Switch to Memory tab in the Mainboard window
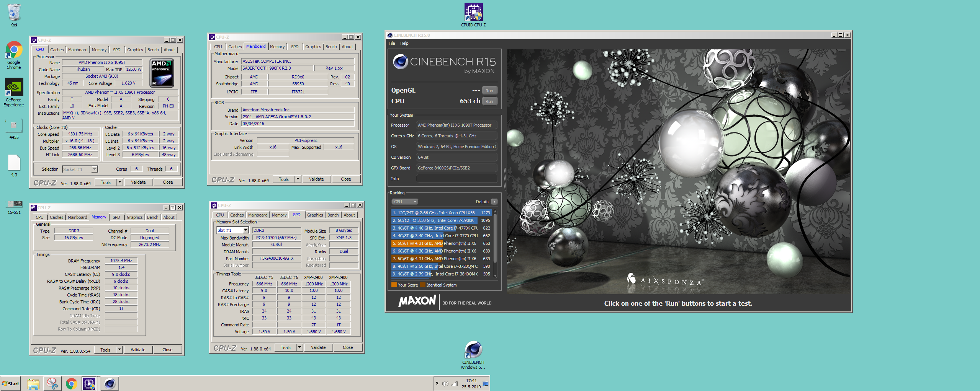 point(277,47)
